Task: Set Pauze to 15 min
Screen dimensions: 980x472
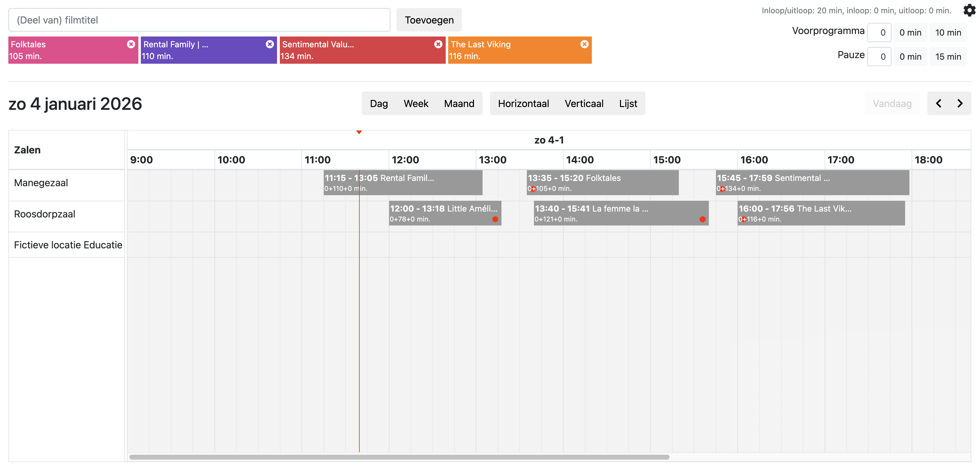Action: point(948,57)
